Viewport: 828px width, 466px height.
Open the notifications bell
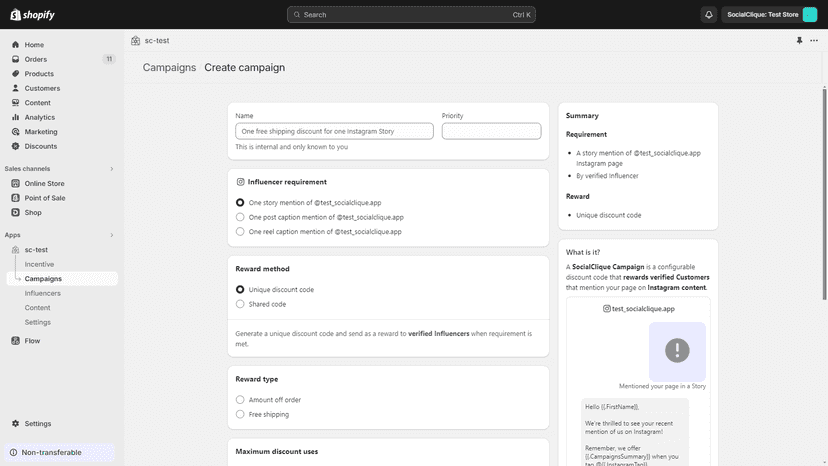tap(709, 15)
